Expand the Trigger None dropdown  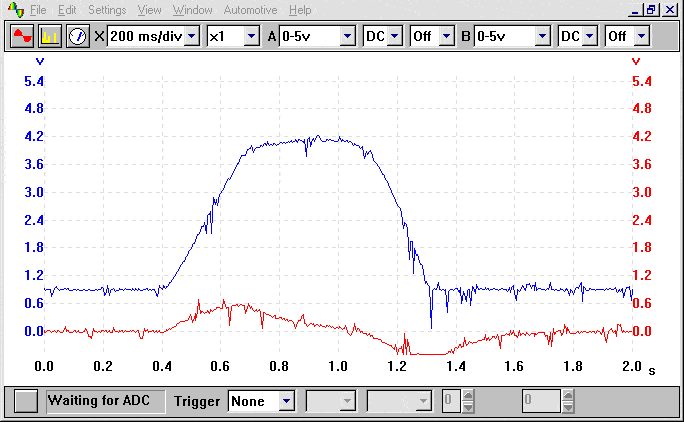click(x=287, y=401)
